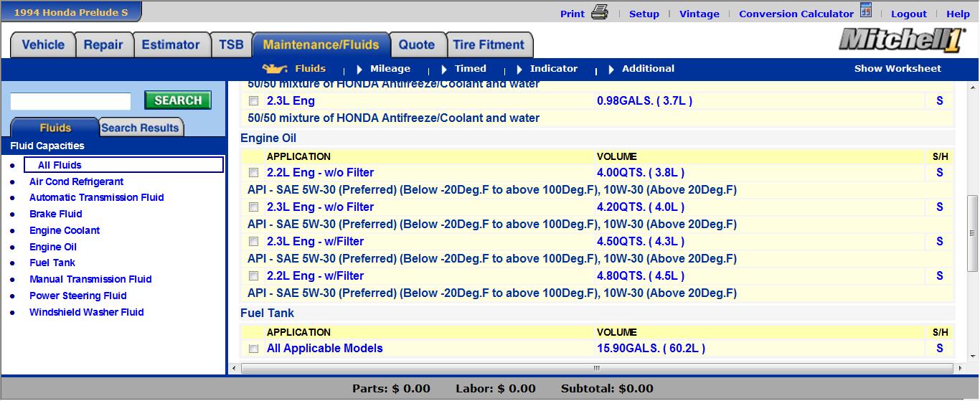Click the Subtotal: $0.00 status text
The width and height of the screenshot is (980, 401).
point(607,389)
